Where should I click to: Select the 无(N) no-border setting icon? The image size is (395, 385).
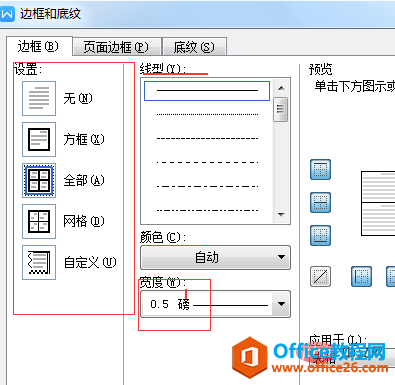click(x=39, y=98)
